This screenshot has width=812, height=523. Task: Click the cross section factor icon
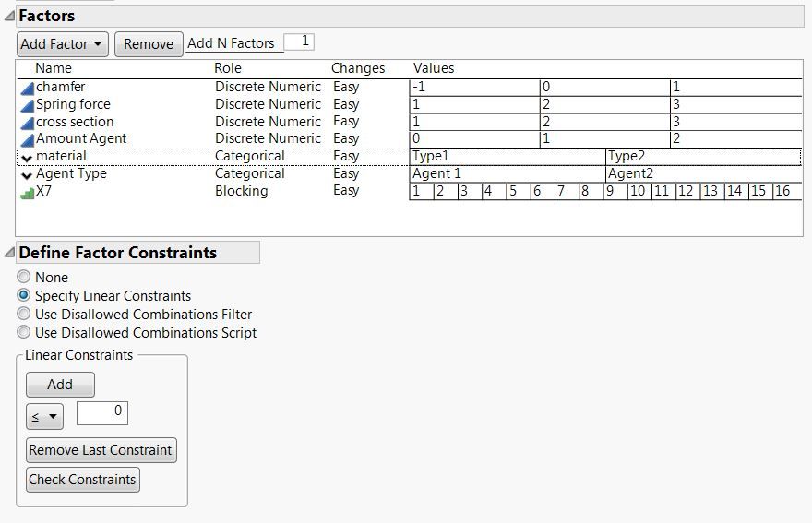click(27, 123)
